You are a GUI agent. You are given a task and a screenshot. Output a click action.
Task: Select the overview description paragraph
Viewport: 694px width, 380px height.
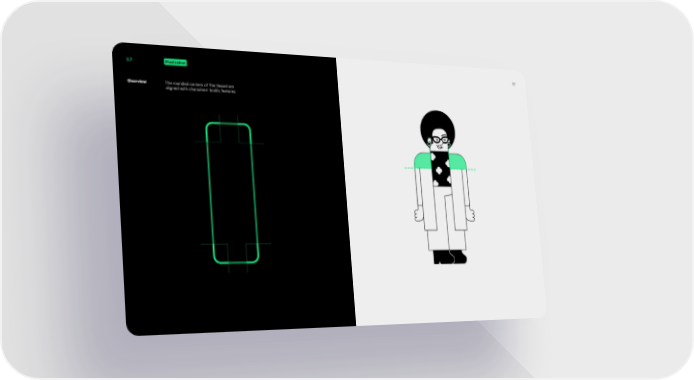click(x=200, y=87)
